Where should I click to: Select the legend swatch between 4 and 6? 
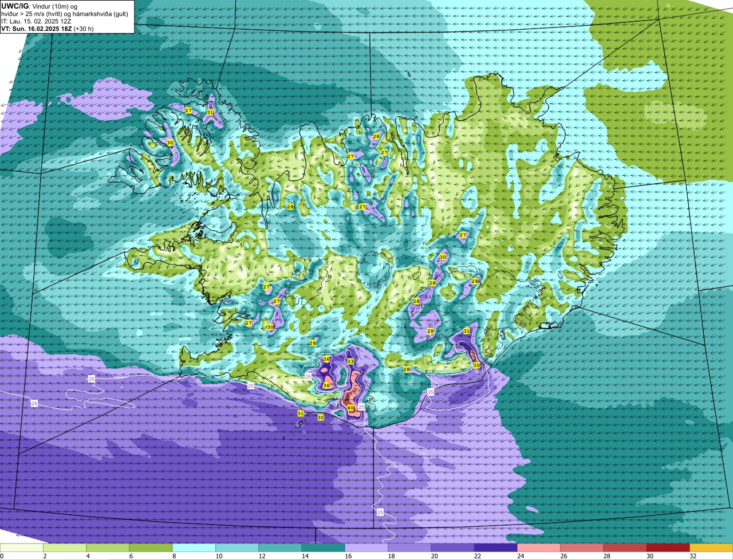(108, 548)
